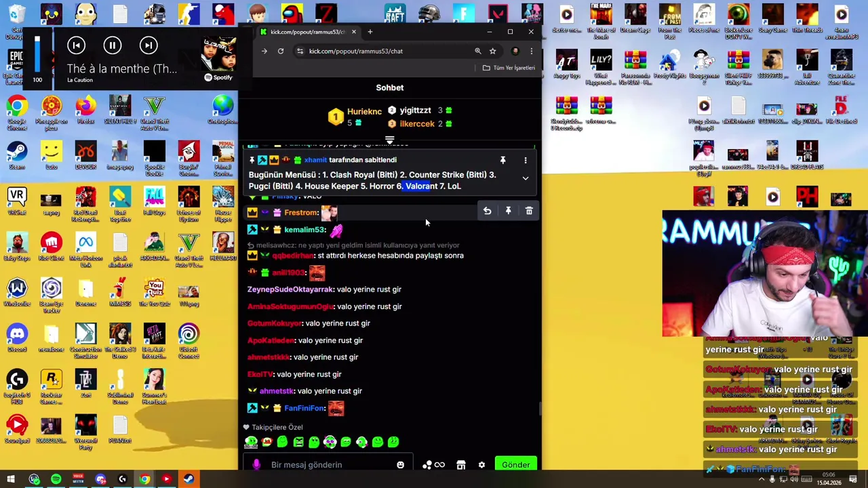Open Discord desktop shortcut
This screenshot has height=488, width=868.
click(x=17, y=338)
